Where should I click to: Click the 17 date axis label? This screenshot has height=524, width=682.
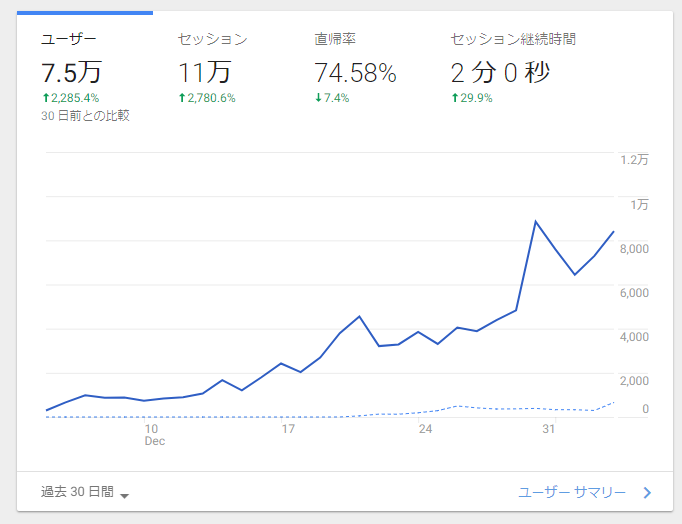point(288,429)
